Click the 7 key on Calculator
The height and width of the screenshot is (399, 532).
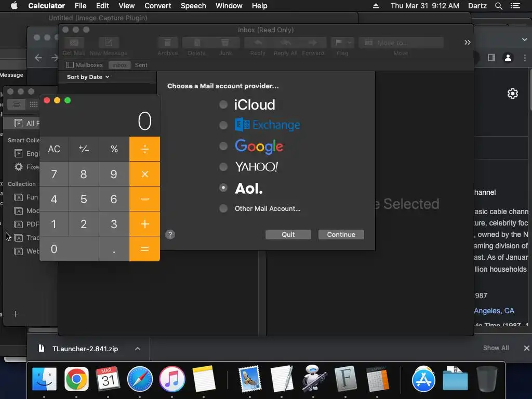tap(54, 174)
